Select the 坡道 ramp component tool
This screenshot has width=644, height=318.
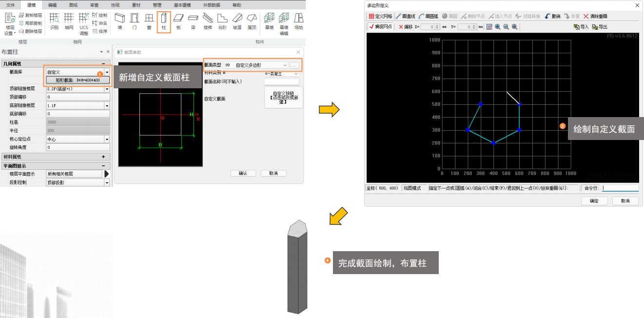(237, 21)
